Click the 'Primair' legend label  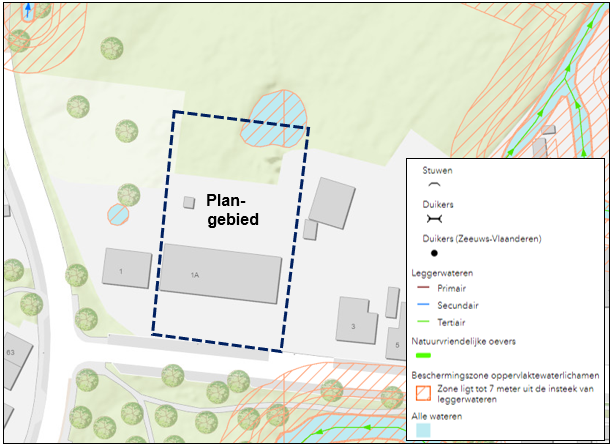[x=452, y=288]
